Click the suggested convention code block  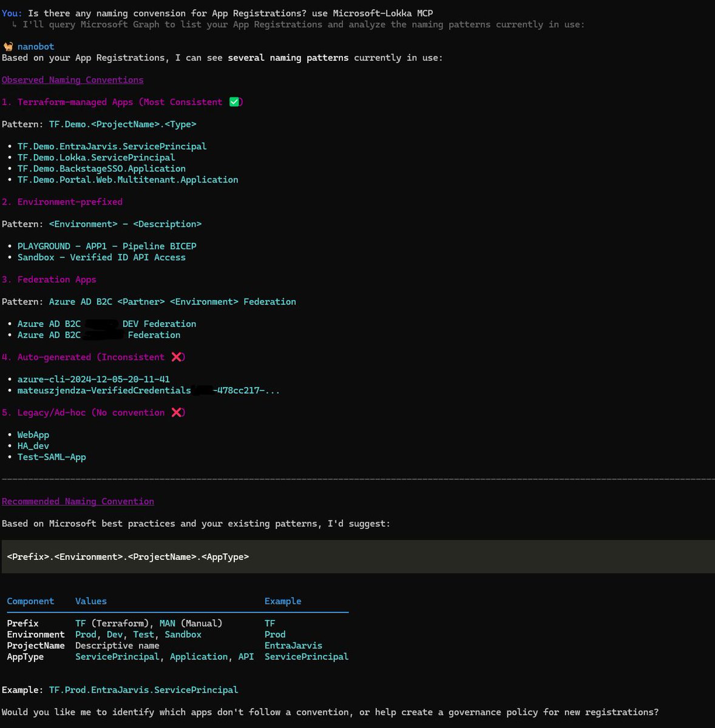(358, 557)
